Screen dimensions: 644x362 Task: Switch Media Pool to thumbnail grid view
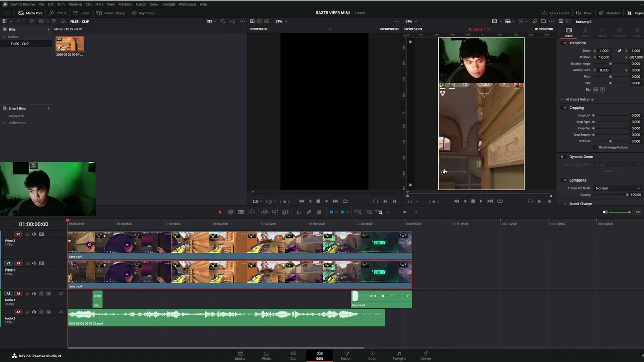point(209,21)
